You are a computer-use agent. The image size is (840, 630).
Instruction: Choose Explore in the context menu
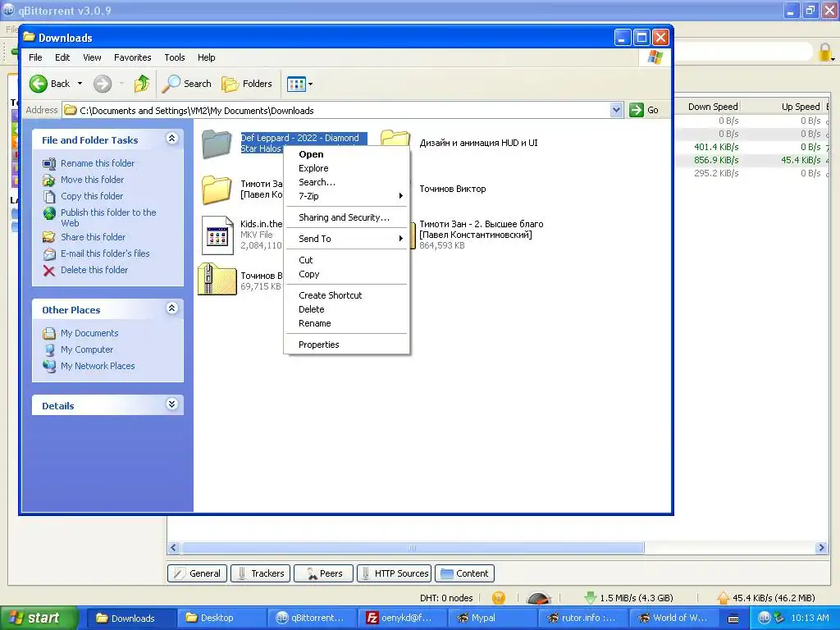(347, 168)
